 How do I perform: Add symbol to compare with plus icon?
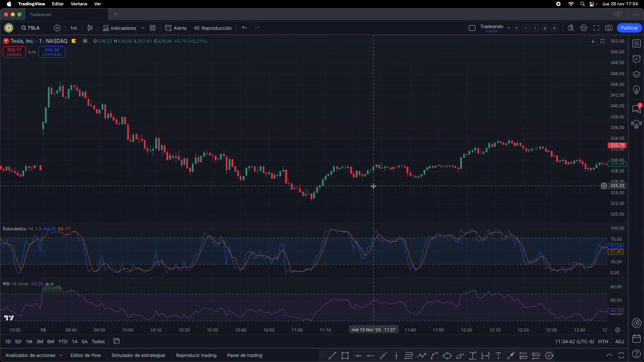click(57, 28)
